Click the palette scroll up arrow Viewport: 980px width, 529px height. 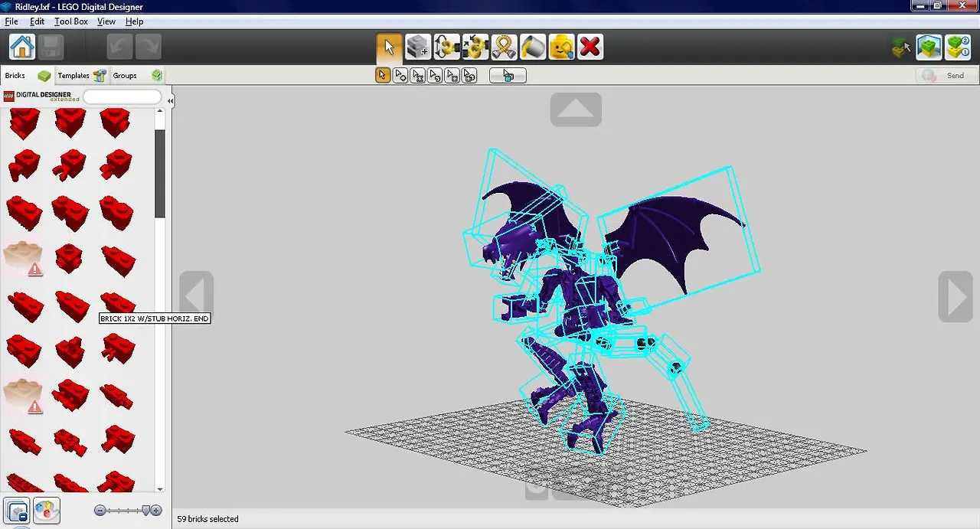coord(160,112)
